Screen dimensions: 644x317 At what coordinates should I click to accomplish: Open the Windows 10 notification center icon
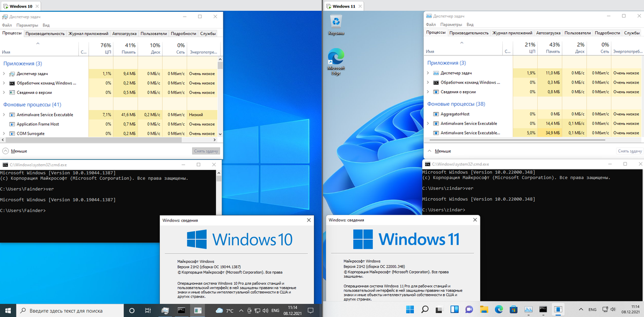tap(310, 310)
